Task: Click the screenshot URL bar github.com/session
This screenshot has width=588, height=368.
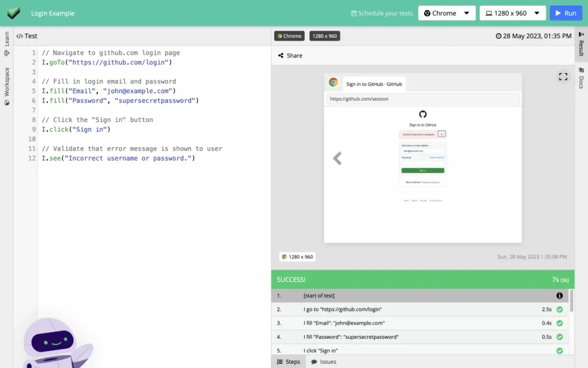Action: (x=423, y=99)
